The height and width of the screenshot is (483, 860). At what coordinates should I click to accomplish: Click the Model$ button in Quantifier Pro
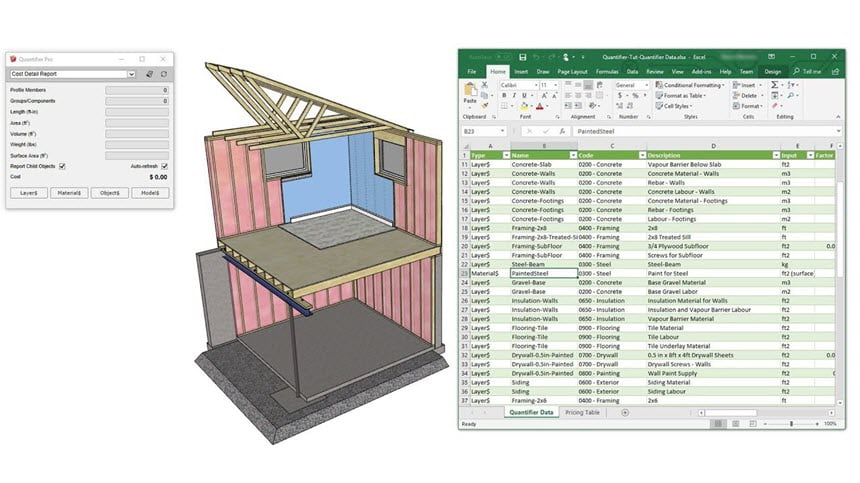pyautogui.click(x=150, y=193)
